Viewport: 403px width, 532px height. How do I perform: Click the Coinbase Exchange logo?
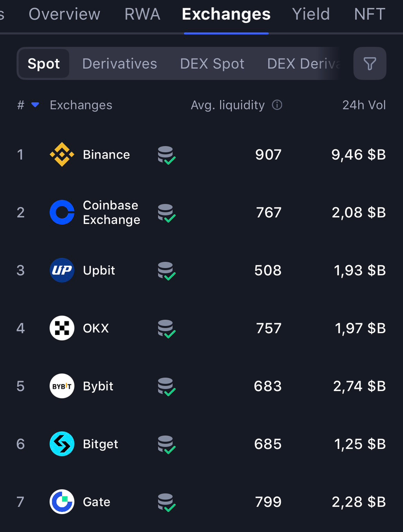tap(62, 212)
